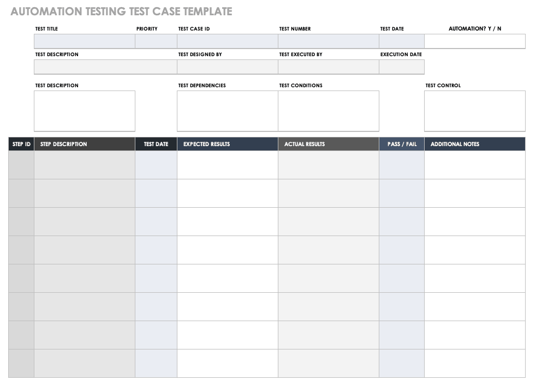Click the Test Executed By field
The height and width of the screenshot is (392, 536).
[x=329, y=67]
